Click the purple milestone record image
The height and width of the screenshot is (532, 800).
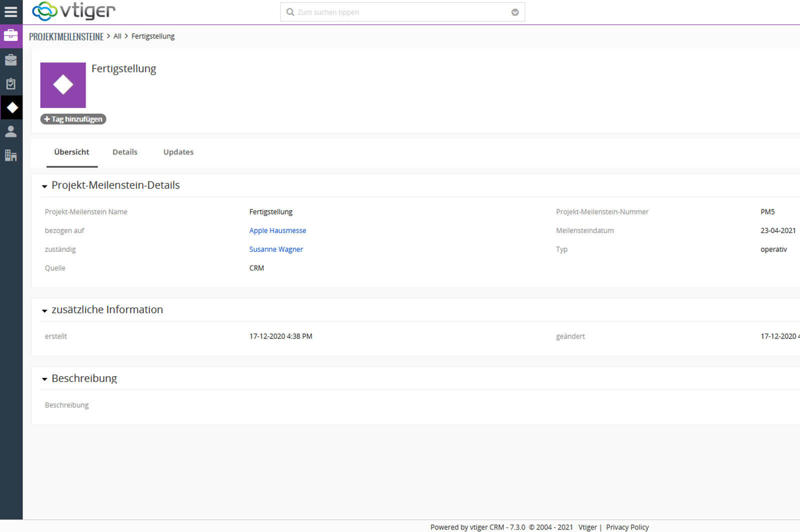click(x=63, y=85)
